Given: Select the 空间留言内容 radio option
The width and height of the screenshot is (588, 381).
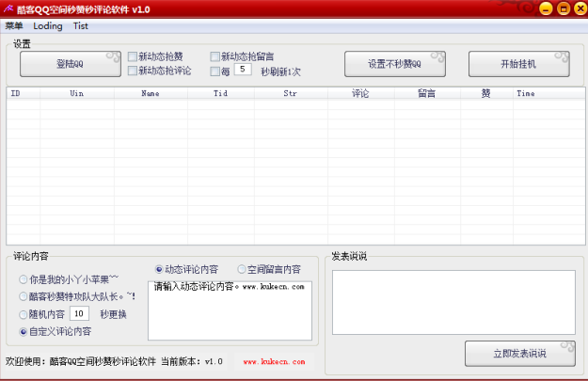Looking at the screenshot, I should tap(242, 269).
